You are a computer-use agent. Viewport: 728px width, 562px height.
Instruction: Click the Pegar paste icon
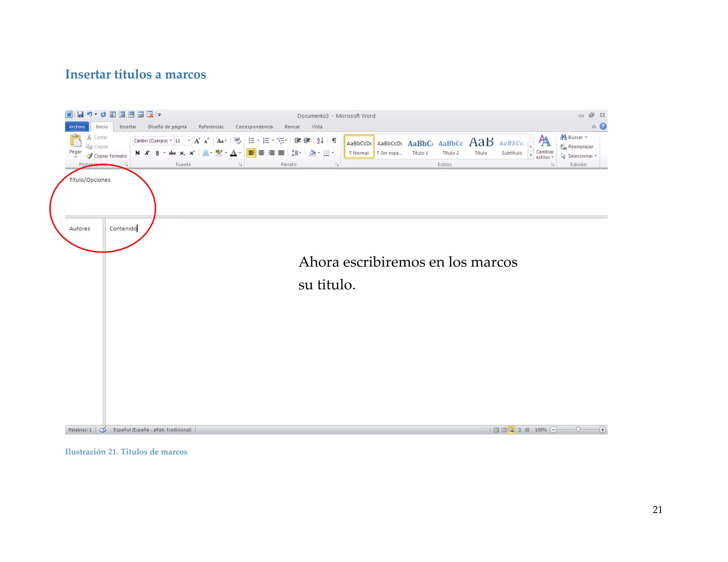[x=75, y=141]
